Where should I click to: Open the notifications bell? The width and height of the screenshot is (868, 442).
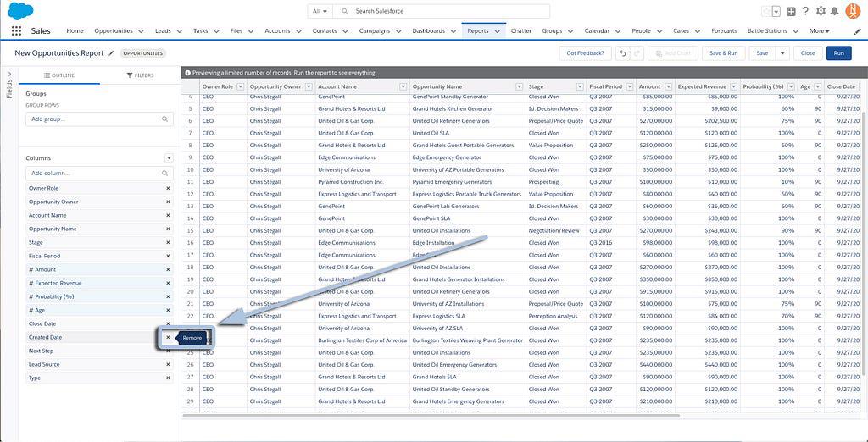click(835, 11)
